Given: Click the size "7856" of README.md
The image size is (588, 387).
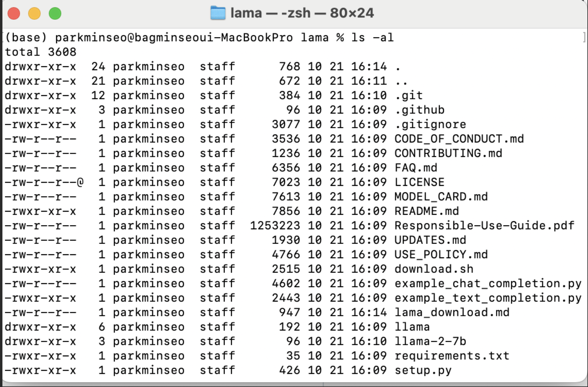Looking at the screenshot, I should (286, 211).
